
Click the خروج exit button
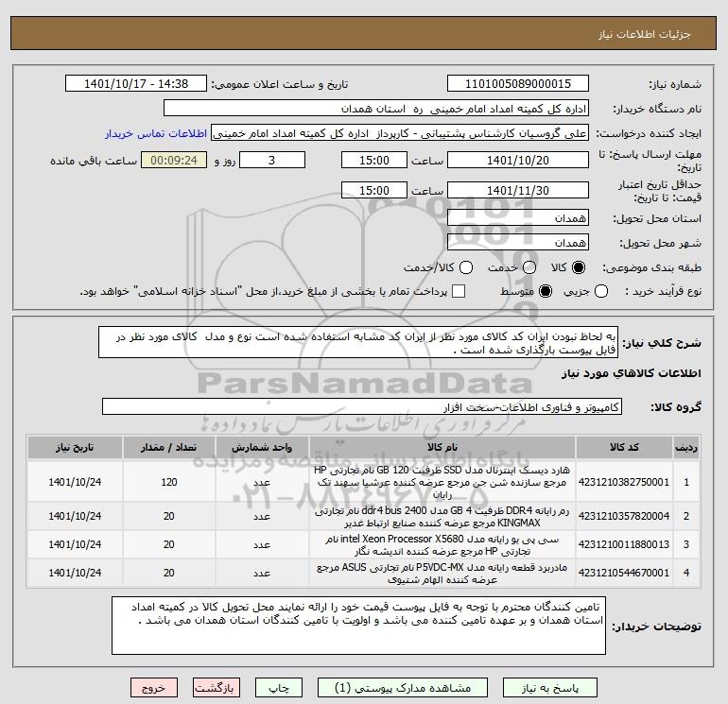154,688
